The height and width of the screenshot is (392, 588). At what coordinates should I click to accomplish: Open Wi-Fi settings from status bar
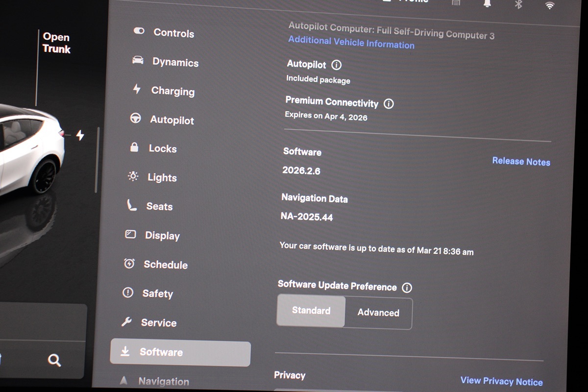[550, 5]
